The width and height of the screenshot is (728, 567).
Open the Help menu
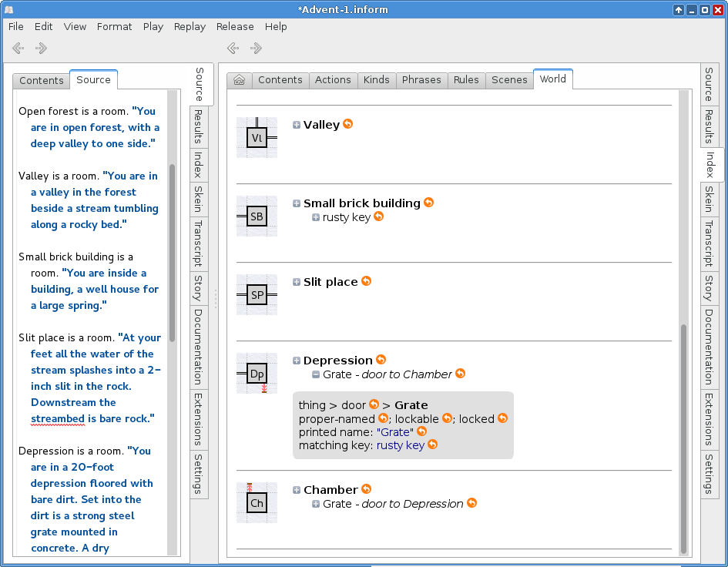276,26
